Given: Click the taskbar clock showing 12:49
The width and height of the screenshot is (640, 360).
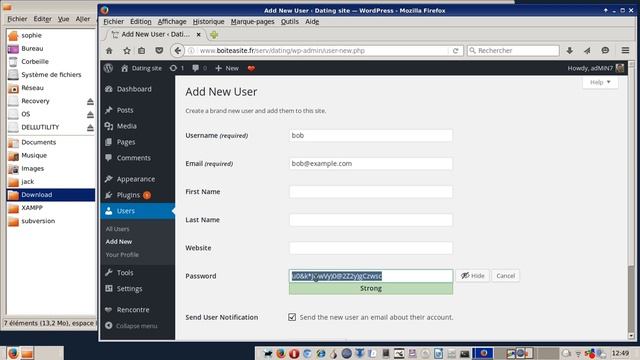Looking at the screenshot, I should click(620, 353).
